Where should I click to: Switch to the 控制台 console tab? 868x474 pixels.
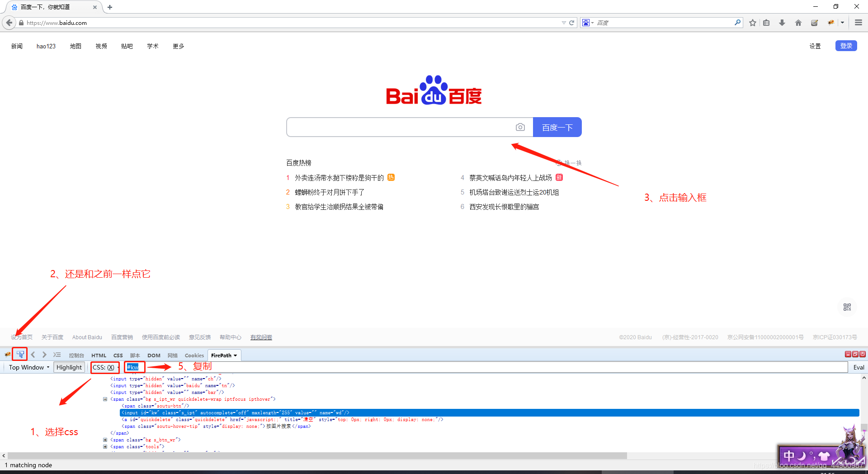(x=76, y=355)
